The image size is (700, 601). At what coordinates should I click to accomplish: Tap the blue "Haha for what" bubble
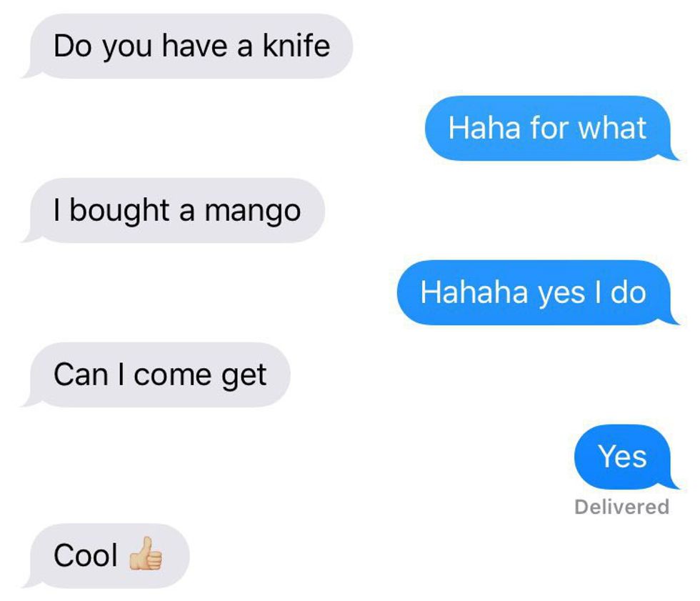tap(551, 128)
